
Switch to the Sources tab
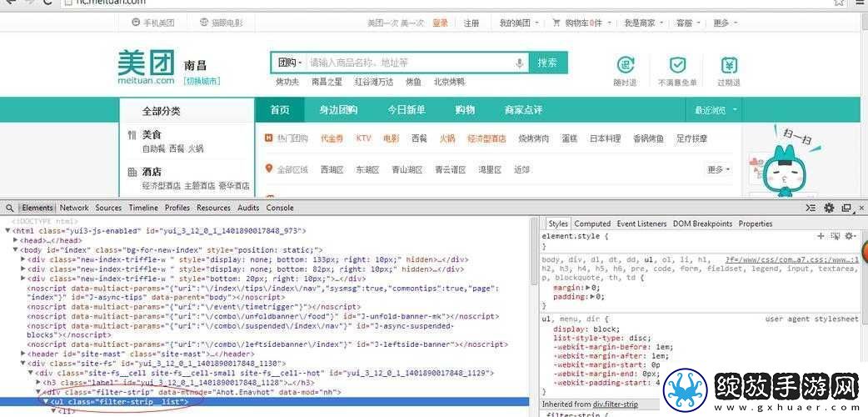[108, 208]
